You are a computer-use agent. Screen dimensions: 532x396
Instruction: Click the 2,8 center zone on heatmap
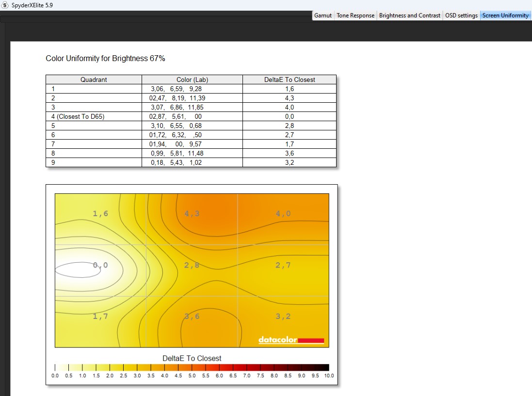click(x=192, y=265)
